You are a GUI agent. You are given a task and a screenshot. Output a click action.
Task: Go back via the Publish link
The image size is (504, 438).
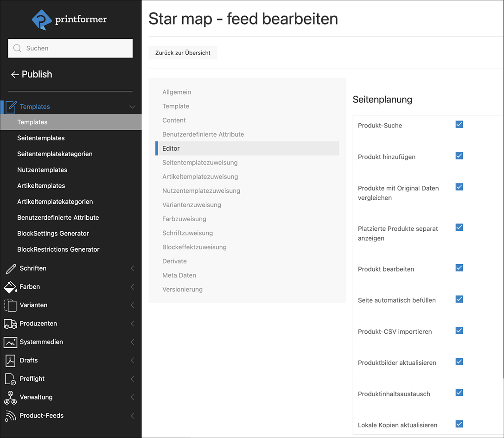[x=32, y=74]
